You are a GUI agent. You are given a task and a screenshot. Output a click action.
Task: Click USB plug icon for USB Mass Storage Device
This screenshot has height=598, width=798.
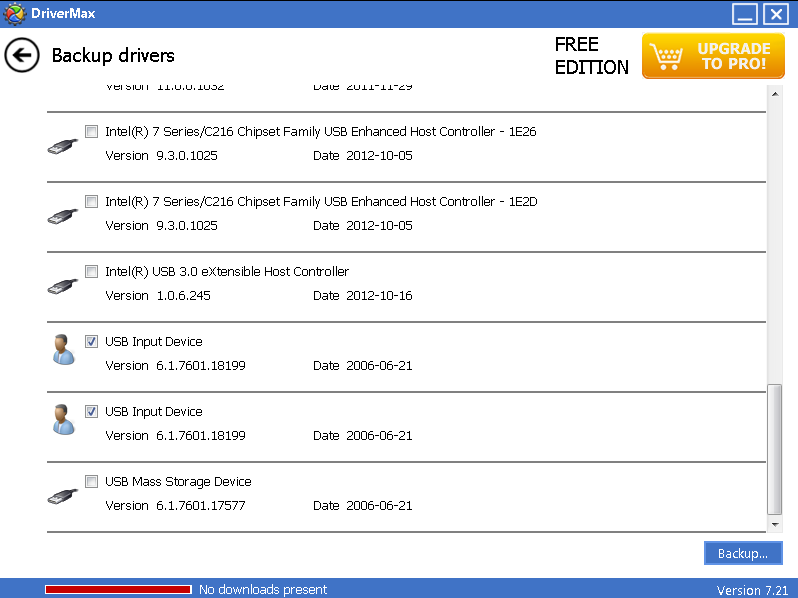[x=63, y=496]
